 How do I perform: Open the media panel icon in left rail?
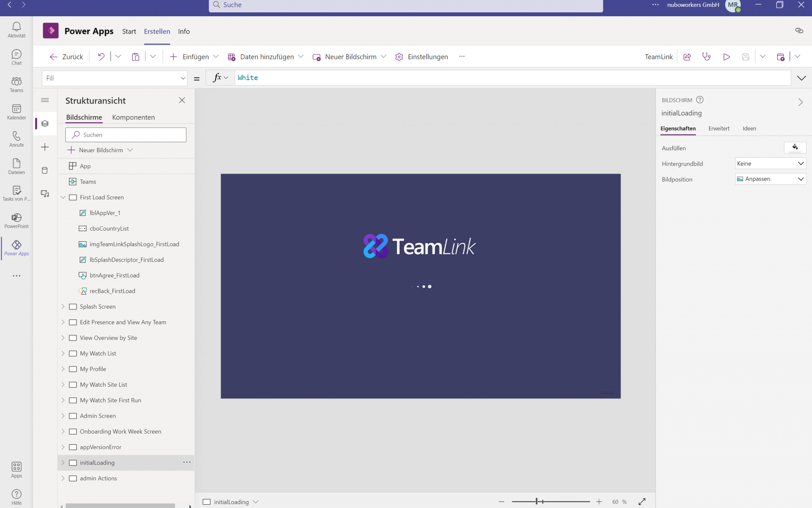pyautogui.click(x=45, y=194)
